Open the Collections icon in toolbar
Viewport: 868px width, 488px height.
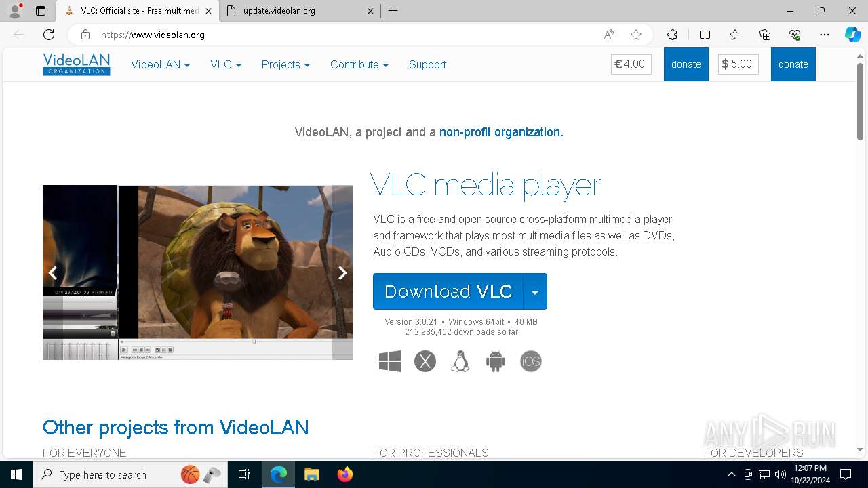(765, 35)
